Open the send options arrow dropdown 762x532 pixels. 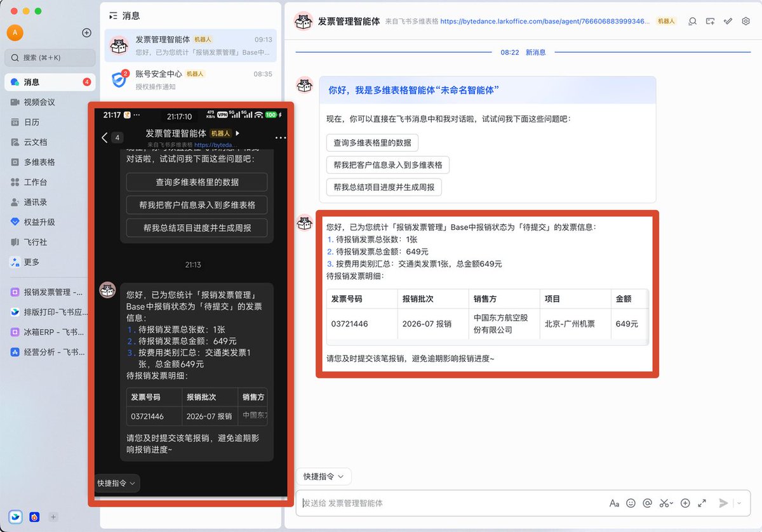tap(739, 503)
